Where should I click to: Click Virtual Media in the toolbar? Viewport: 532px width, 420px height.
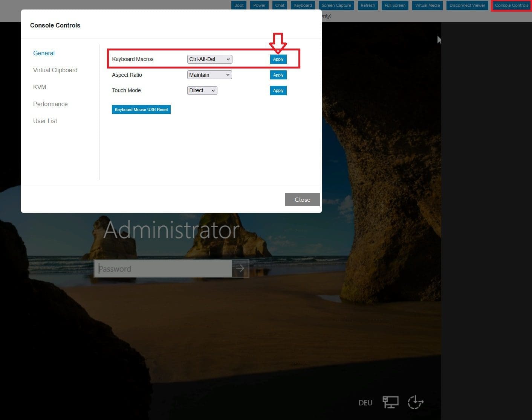click(427, 5)
